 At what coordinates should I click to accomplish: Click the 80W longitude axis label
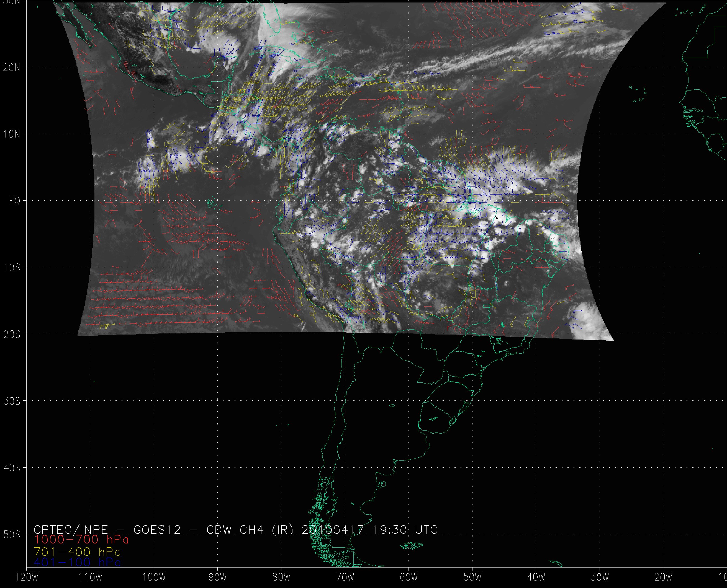point(281,577)
